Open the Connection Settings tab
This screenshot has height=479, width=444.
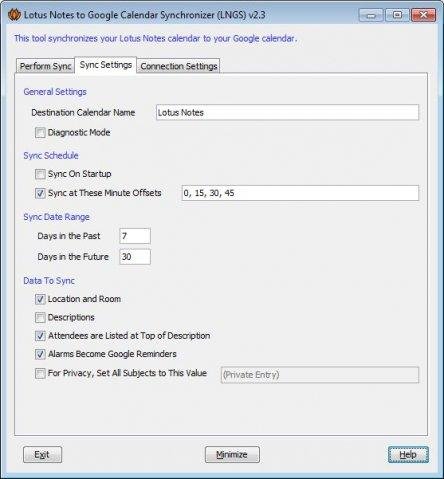[179, 66]
